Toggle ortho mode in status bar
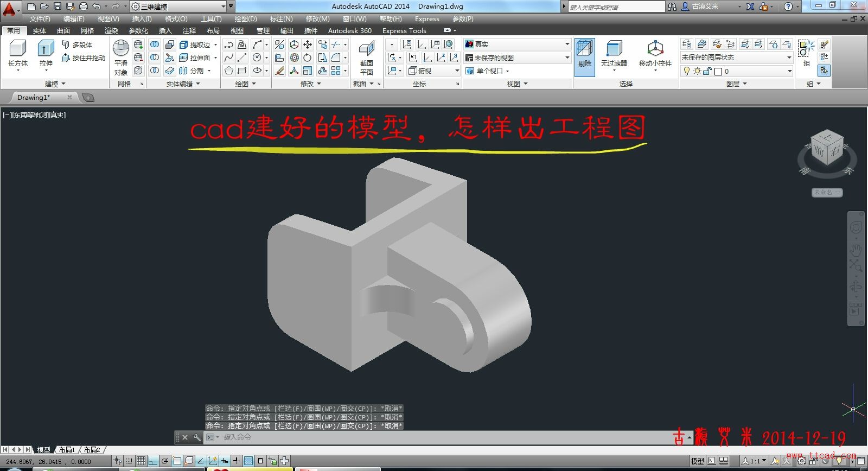The width and height of the screenshot is (868, 471). (153, 461)
